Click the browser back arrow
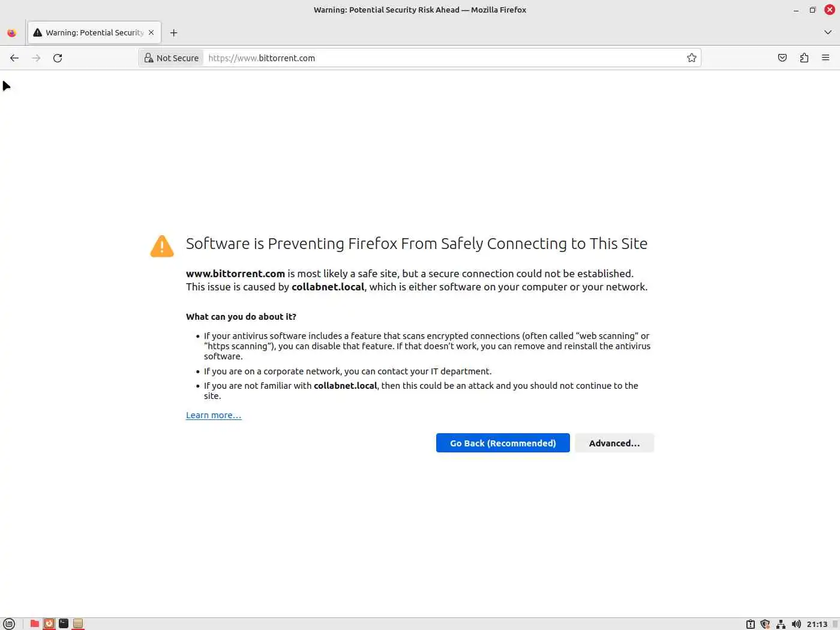This screenshot has width=840, height=630. (14, 58)
